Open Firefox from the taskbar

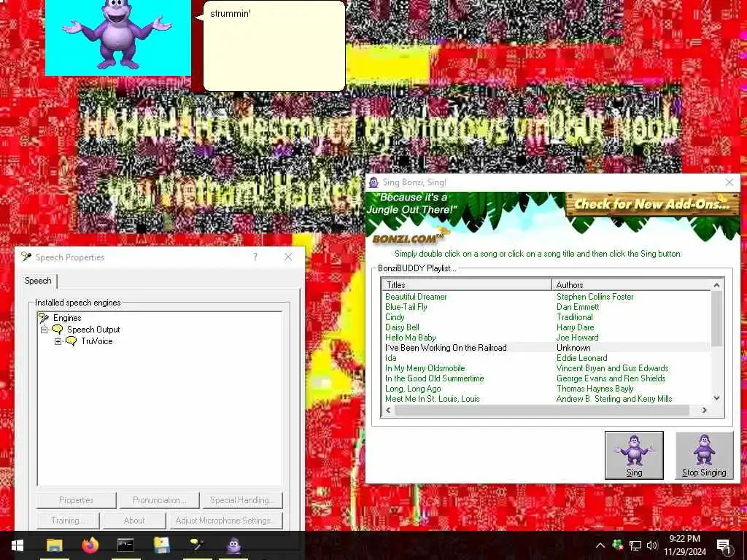(90, 545)
